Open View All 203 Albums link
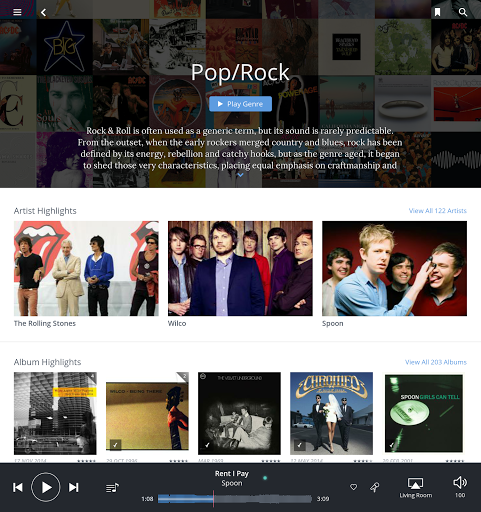This screenshot has height=512, width=481. pyautogui.click(x=436, y=362)
